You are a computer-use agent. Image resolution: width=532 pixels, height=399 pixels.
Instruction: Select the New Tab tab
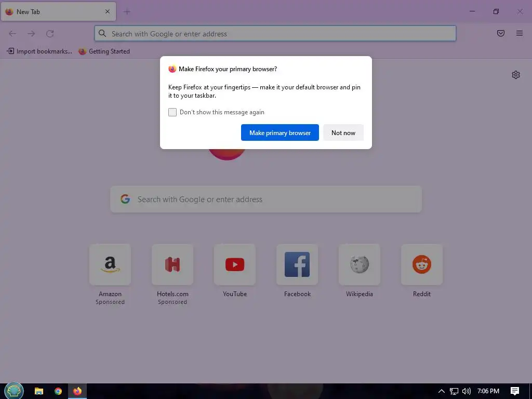[x=58, y=11]
